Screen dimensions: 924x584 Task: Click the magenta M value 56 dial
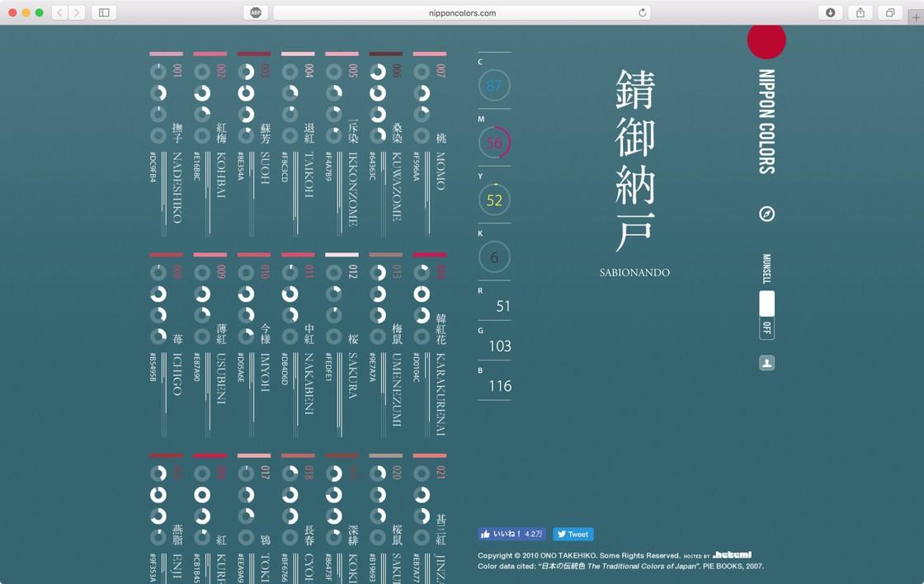(x=494, y=143)
